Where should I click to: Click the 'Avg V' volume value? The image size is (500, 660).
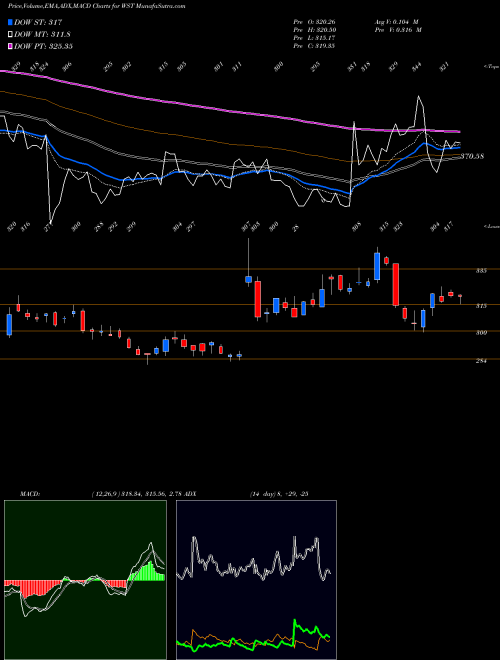tap(396, 22)
